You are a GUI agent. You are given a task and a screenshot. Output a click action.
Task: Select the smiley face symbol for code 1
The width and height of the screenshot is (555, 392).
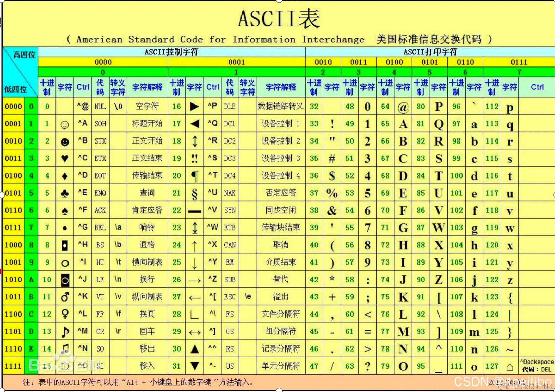(x=65, y=124)
